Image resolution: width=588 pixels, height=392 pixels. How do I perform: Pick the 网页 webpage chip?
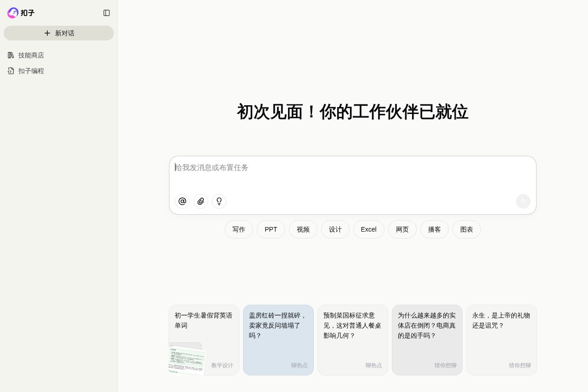coord(402,229)
